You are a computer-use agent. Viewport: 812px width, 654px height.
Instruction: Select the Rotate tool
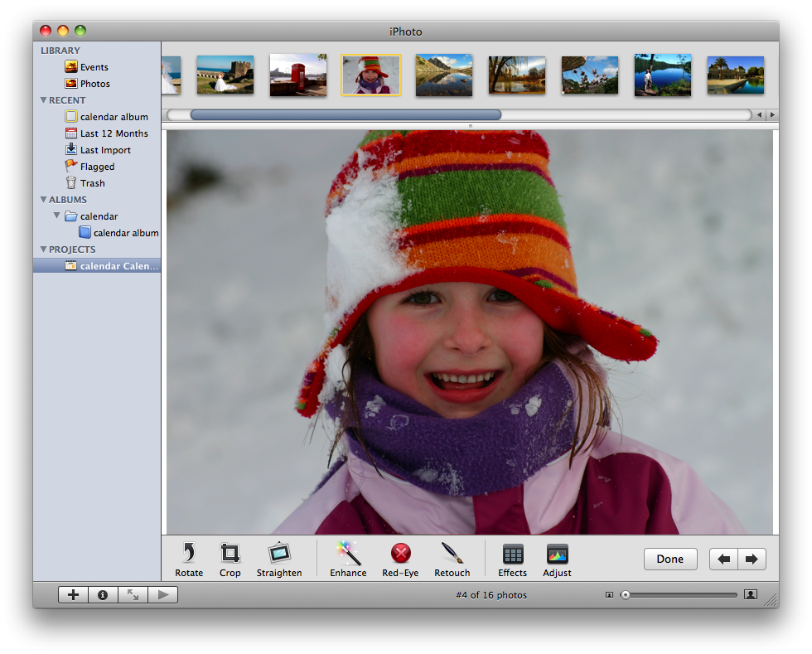pyautogui.click(x=189, y=559)
